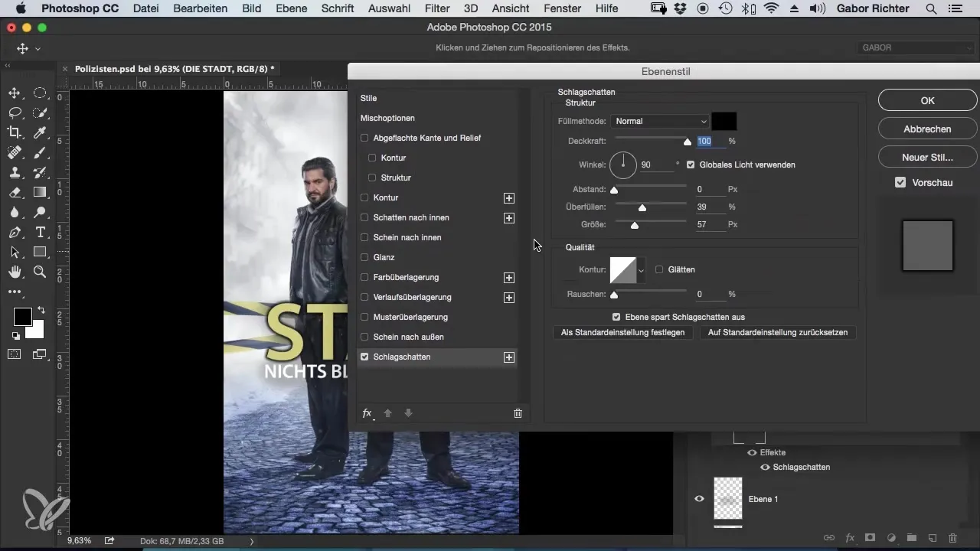The image size is (980, 551).
Task: Add another Schlagschatten with plus icon
Action: (x=509, y=357)
